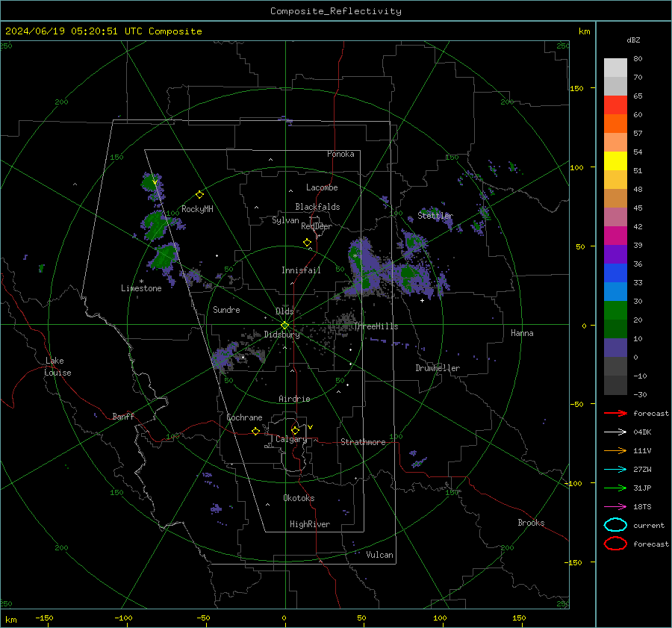Click the Innisfail town label

pyautogui.click(x=301, y=270)
